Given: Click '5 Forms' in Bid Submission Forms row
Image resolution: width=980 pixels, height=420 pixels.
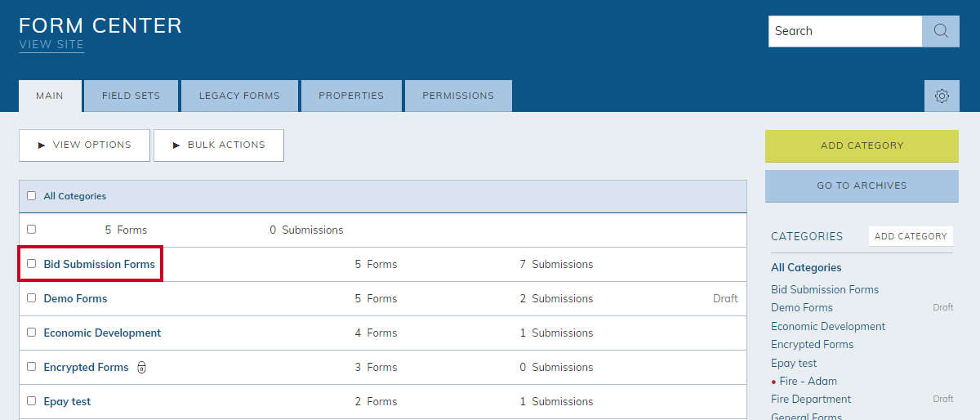Looking at the screenshot, I should (376, 264).
